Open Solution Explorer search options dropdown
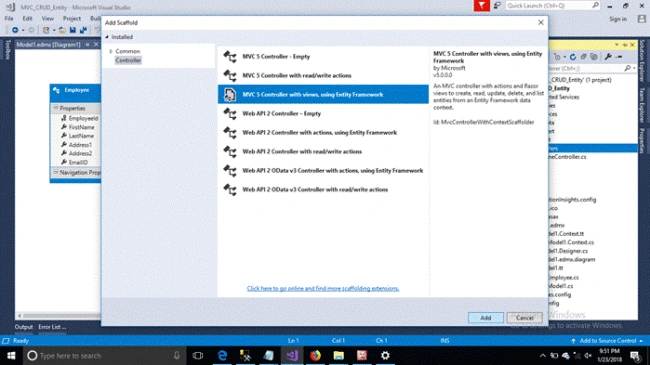The width and height of the screenshot is (650, 365). pos(634,68)
